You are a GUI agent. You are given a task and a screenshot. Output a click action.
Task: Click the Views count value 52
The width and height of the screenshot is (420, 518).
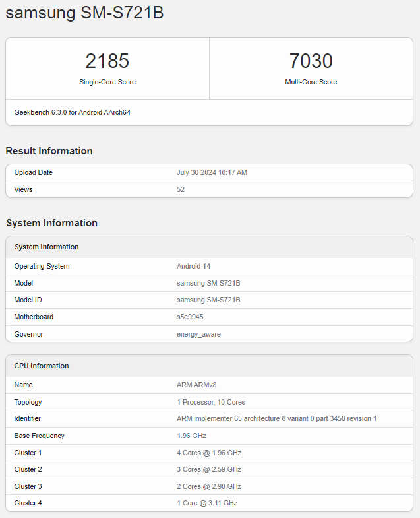(181, 190)
